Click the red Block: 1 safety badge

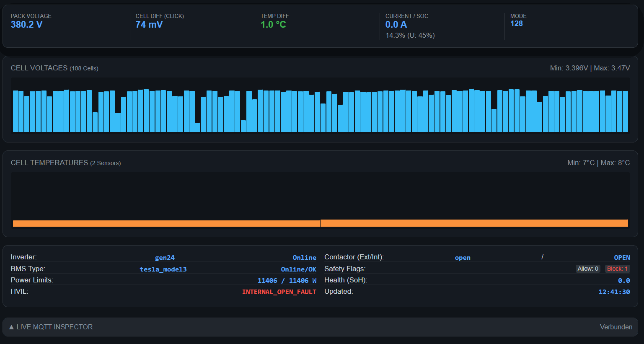(617, 269)
